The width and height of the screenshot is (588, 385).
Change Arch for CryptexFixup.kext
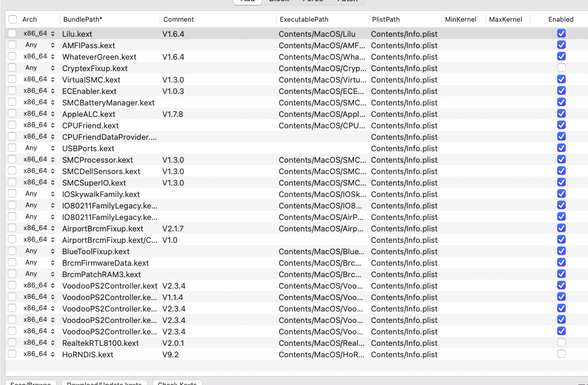pyautogui.click(x=39, y=68)
